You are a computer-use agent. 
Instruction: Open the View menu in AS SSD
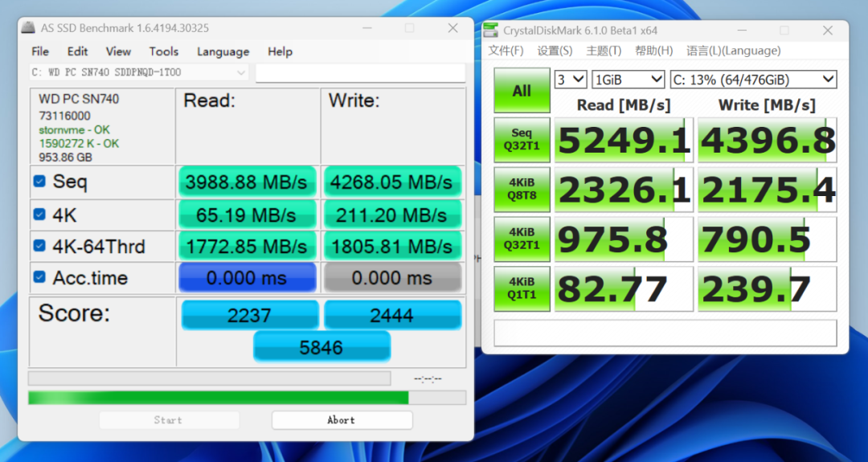[x=118, y=51]
